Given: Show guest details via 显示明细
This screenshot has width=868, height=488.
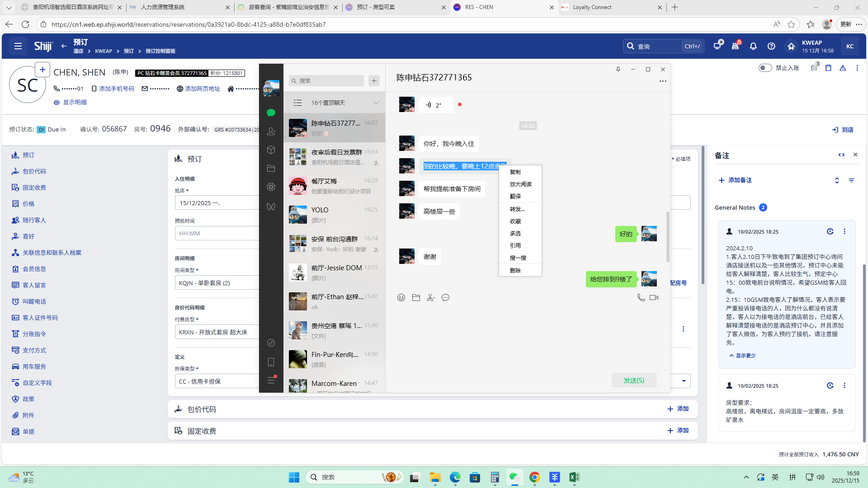Looking at the screenshot, I should 74,103.
